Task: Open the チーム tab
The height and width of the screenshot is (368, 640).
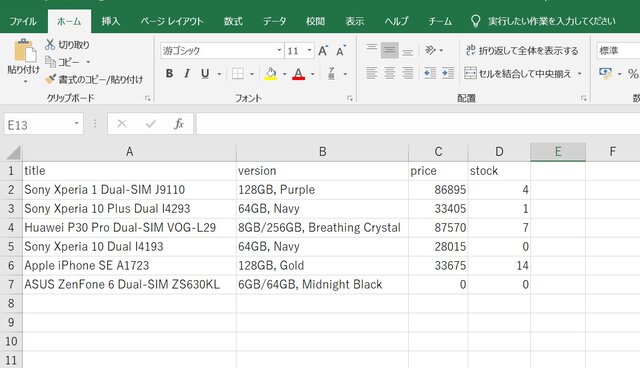Action: pos(440,21)
